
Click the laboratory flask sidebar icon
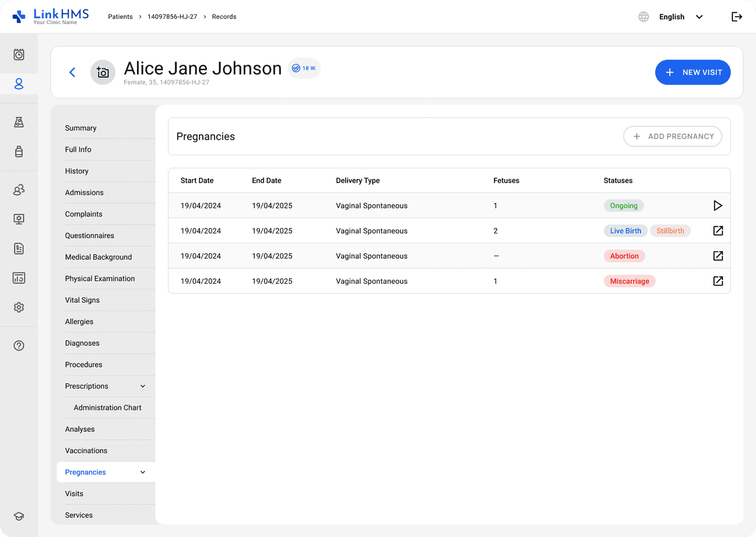(x=19, y=122)
